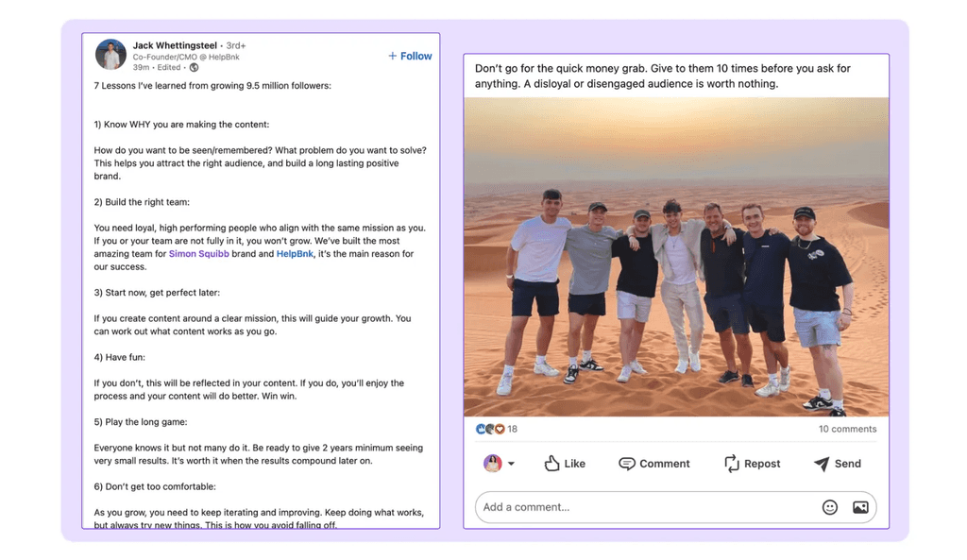View all 10 comments

click(846, 429)
